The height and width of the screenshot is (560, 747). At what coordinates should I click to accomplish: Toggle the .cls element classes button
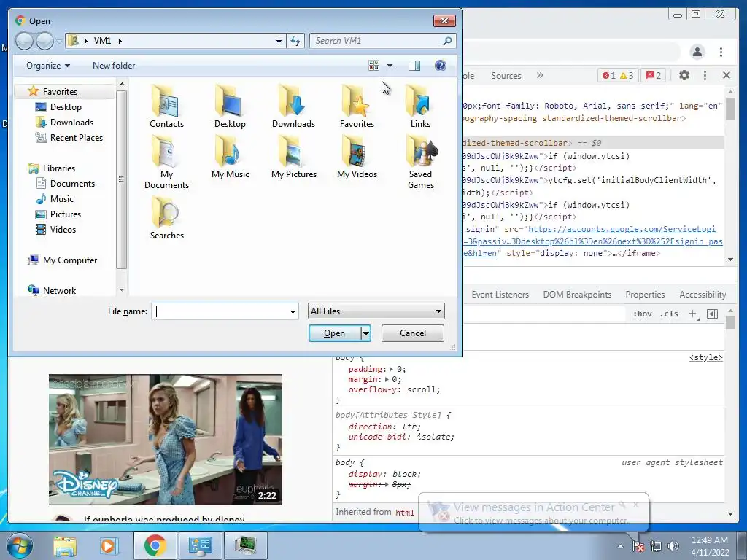point(669,314)
